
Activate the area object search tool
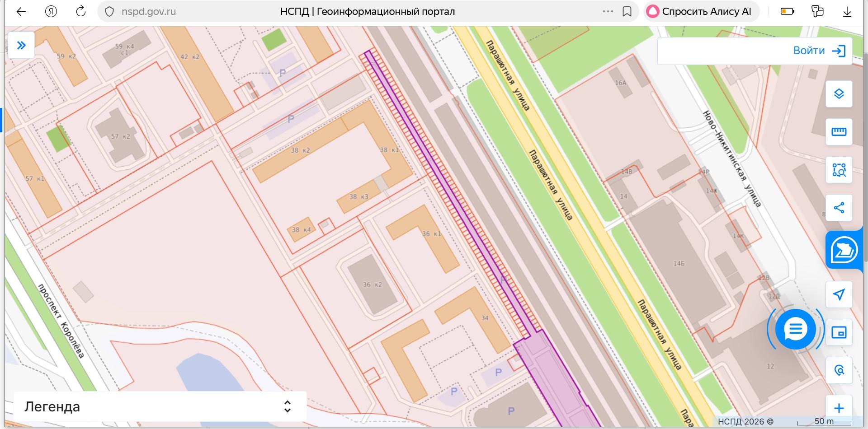pos(839,170)
